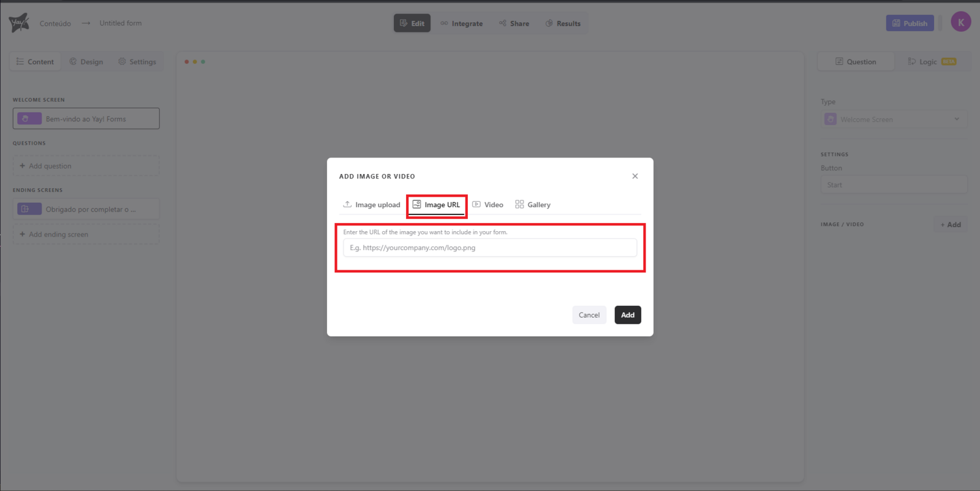The height and width of the screenshot is (491, 980).
Task: Open the Gallery tab
Action: (x=533, y=205)
